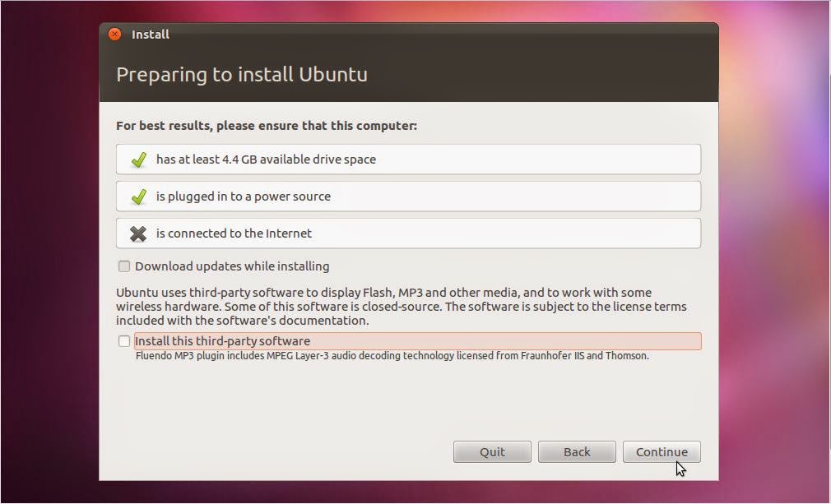Click the 'Install' window title
Viewport: 831px width, 504px height.
pyautogui.click(x=151, y=35)
